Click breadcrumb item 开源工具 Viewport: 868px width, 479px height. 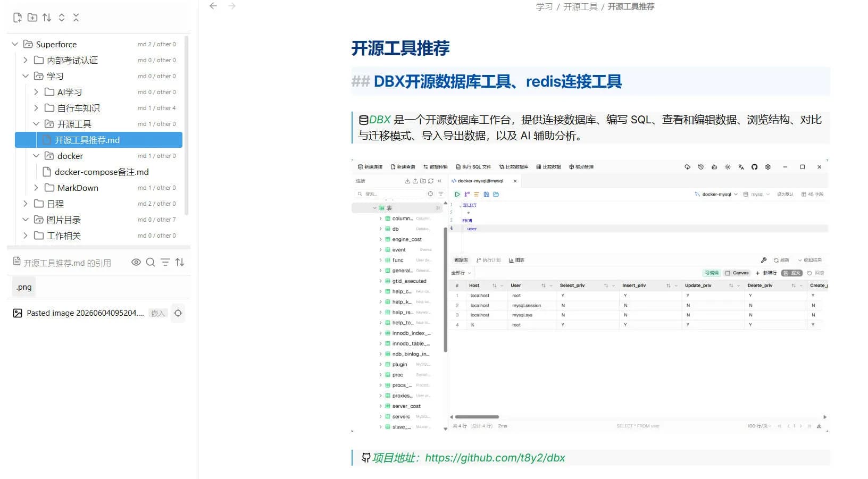(580, 6)
